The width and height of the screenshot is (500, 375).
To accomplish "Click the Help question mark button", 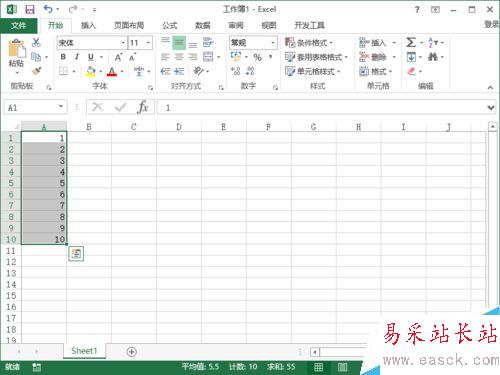I will click(417, 10).
